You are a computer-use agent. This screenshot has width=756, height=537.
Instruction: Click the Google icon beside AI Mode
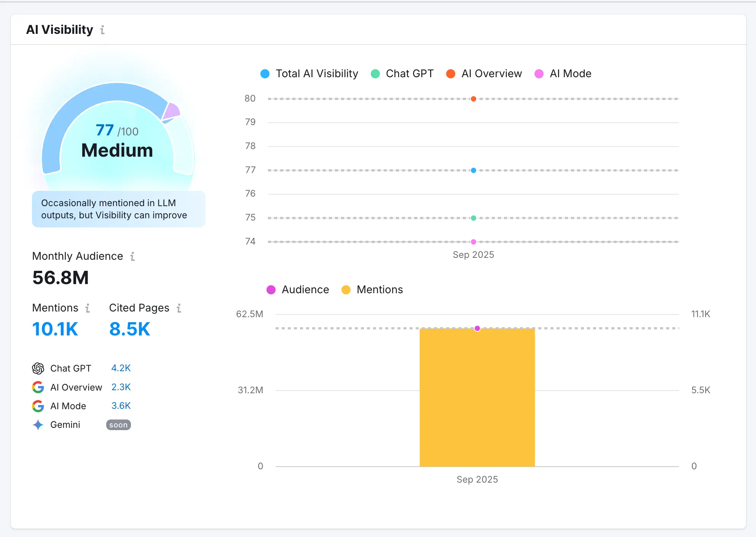point(38,406)
